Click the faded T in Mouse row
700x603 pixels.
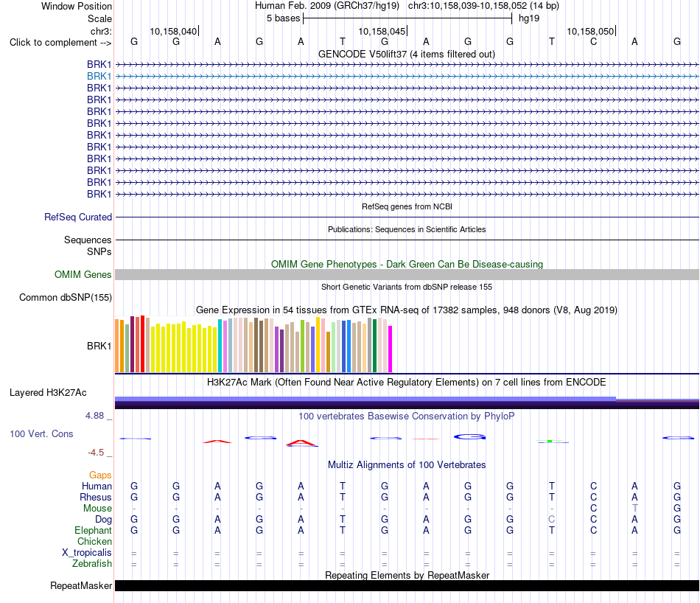(x=635, y=509)
